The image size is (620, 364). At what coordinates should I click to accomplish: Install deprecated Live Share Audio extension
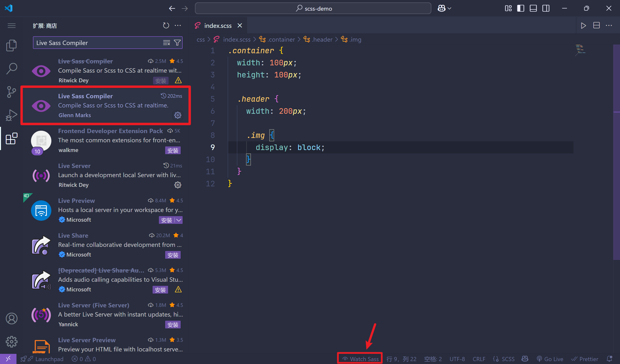click(160, 290)
